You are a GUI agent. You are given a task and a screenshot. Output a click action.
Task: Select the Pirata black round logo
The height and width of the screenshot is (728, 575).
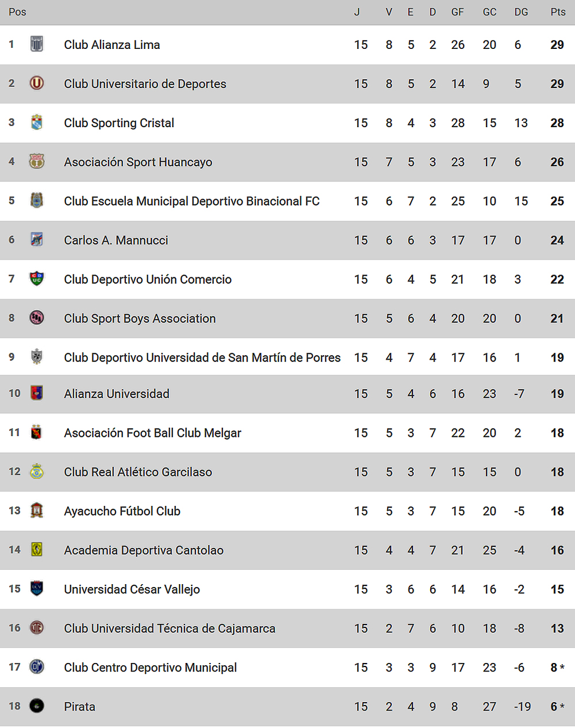click(37, 706)
